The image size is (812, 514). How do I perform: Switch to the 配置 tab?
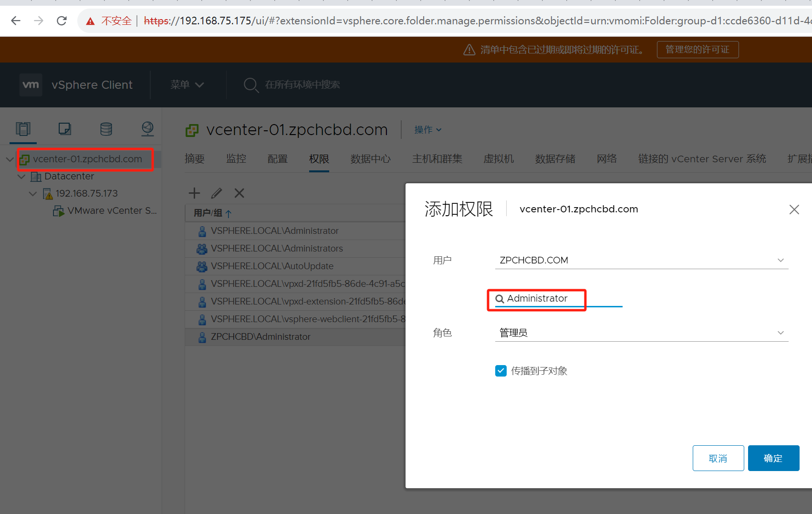[x=278, y=159]
